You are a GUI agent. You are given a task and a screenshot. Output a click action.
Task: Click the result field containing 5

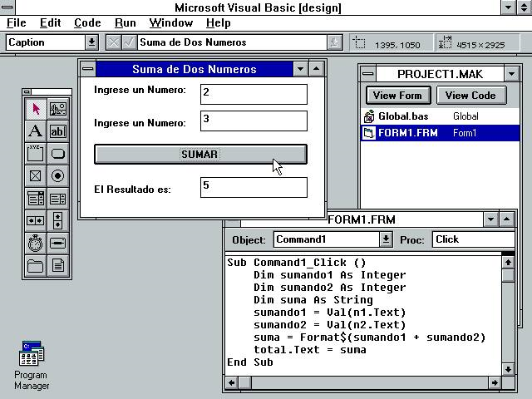(x=254, y=187)
